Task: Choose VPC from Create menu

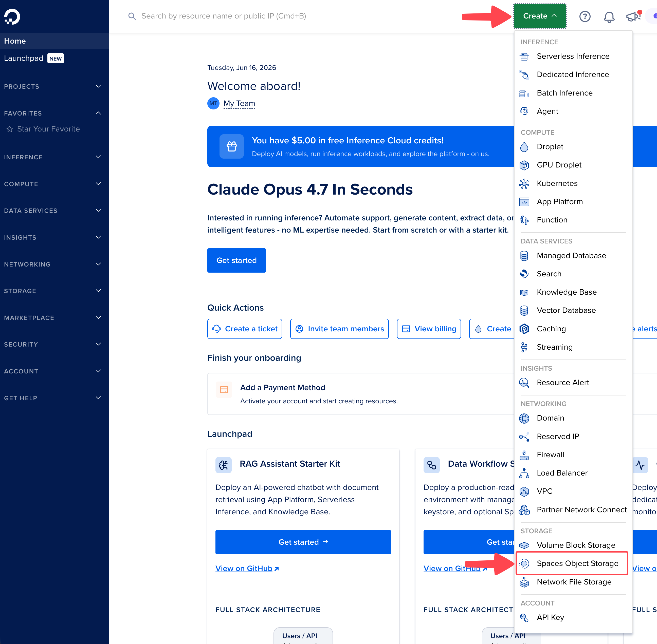Action: [x=573, y=491]
